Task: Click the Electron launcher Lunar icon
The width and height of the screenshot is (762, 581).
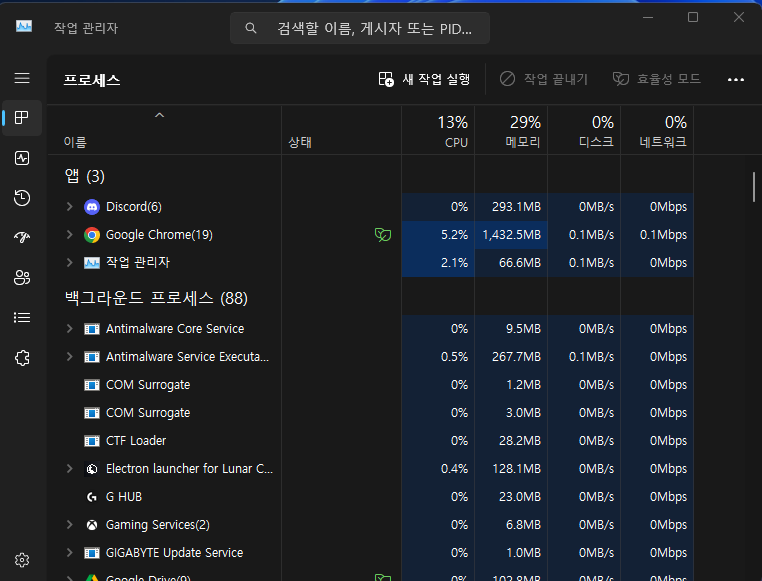Action: [92, 469]
